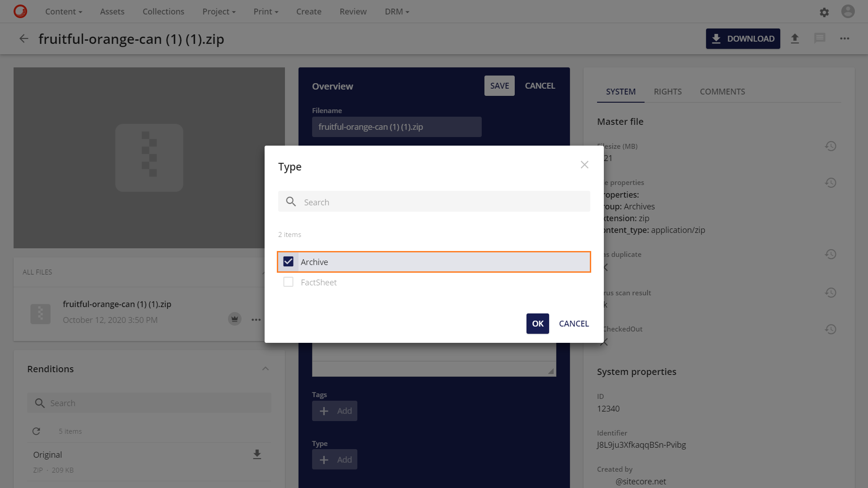Screen dimensions: 868x488
Task: Open the Project dropdown menu
Action: click(219, 12)
